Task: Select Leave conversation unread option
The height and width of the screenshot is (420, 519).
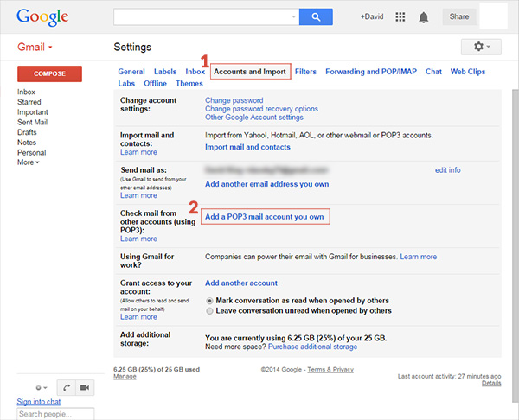Action: coord(210,310)
